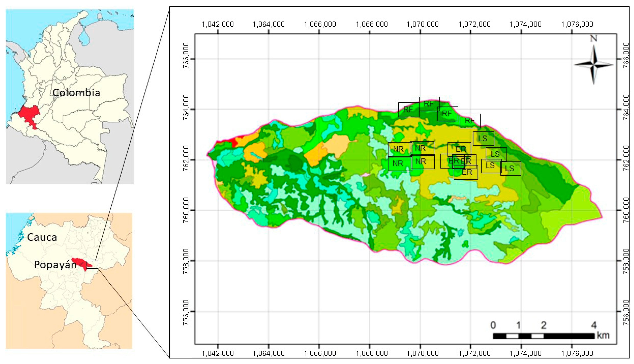Click the 756,000 label on left axis

tap(186, 313)
